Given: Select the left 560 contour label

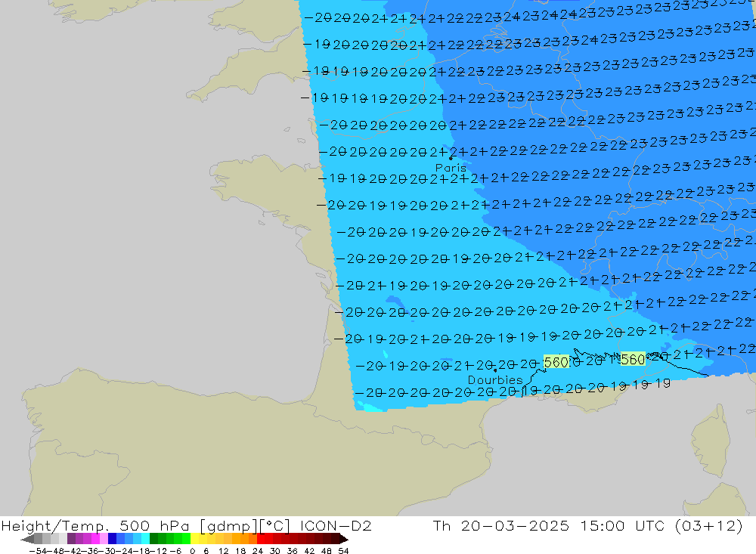Looking at the screenshot, I should (556, 362).
